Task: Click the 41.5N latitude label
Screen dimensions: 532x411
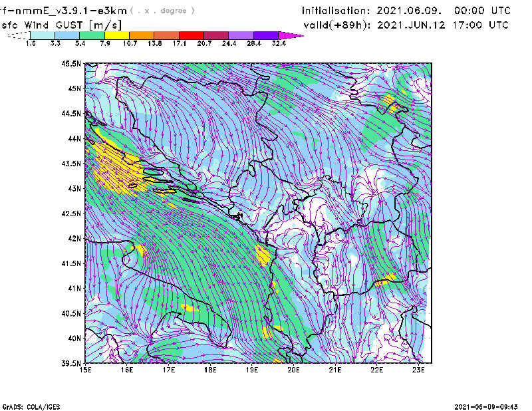Action: pos(71,263)
